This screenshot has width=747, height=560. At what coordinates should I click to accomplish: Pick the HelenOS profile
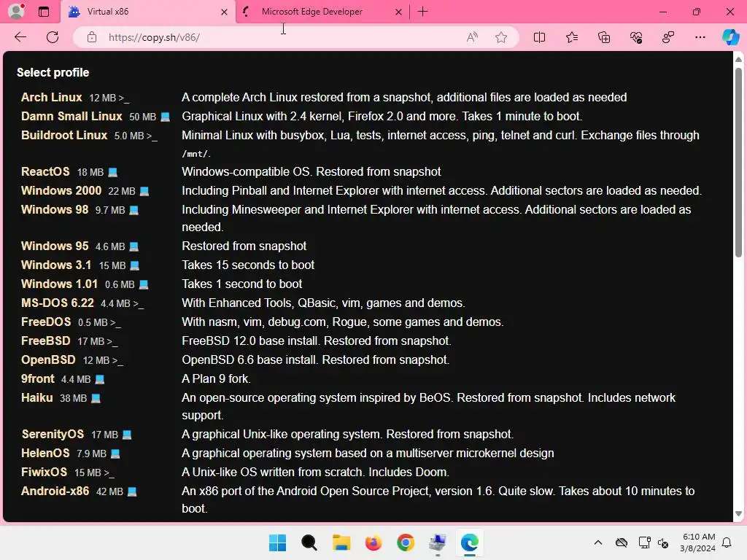point(45,454)
